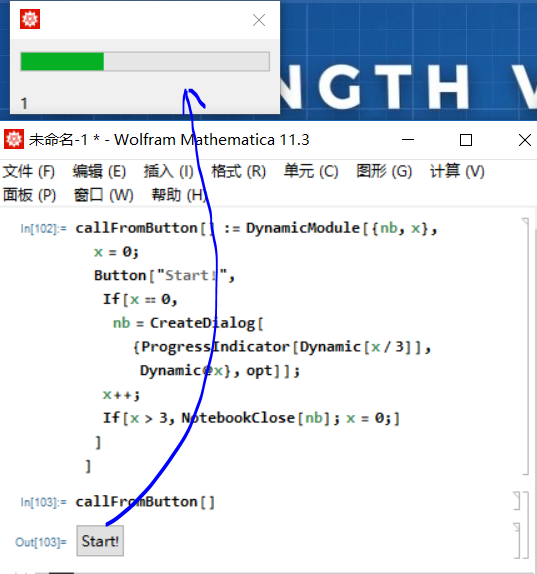Close the Mathematica notebook window
The image size is (537, 574).
point(525,140)
